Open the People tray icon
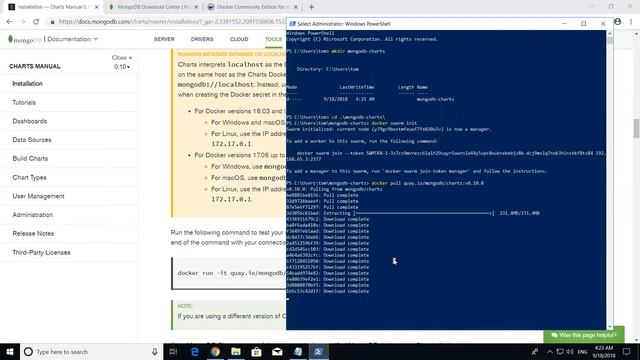This screenshot has width=640, height=360. coord(535,351)
